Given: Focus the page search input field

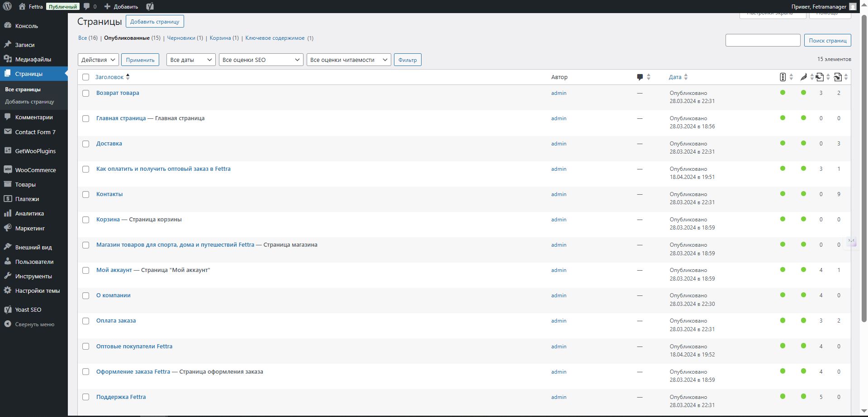Looking at the screenshot, I should pyautogui.click(x=763, y=40).
